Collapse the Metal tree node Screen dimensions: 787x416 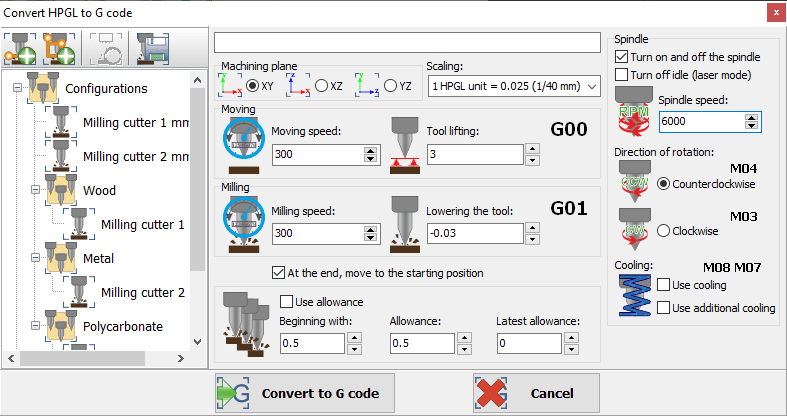tap(35, 257)
